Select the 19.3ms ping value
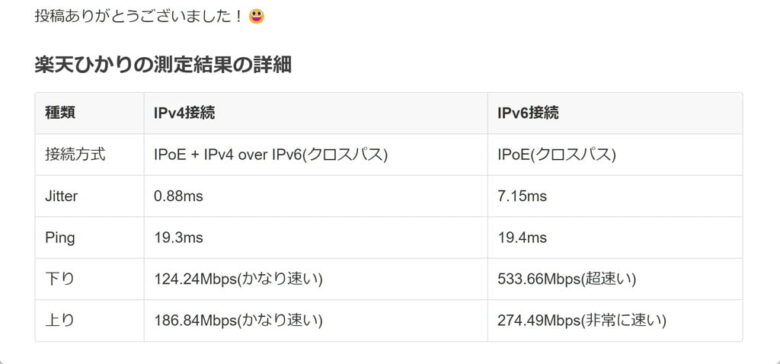This screenshot has width=780, height=364. [178, 238]
